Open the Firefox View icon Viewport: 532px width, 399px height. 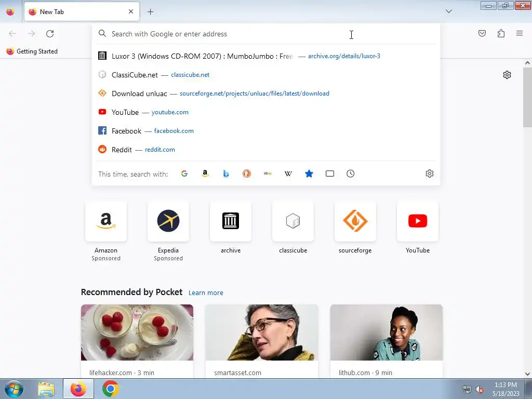point(10,11)
